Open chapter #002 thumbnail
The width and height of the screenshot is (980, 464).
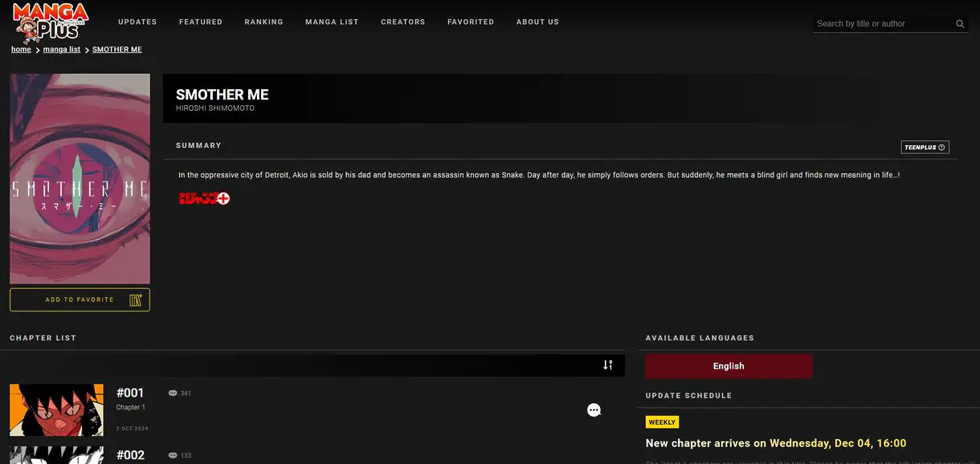(56, 455)
